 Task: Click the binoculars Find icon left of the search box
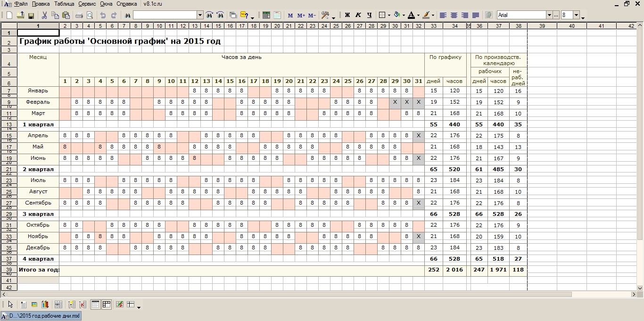tap(127, 15)
